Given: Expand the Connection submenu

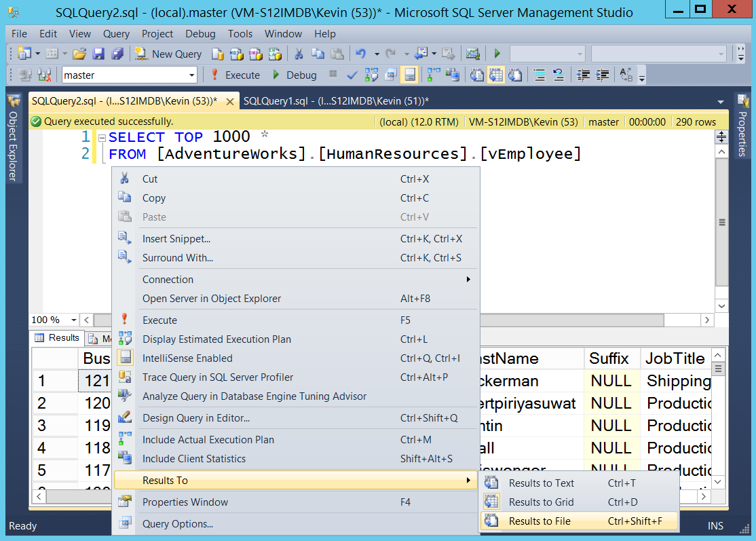Looking at the screenshot, I should point(296,280).
